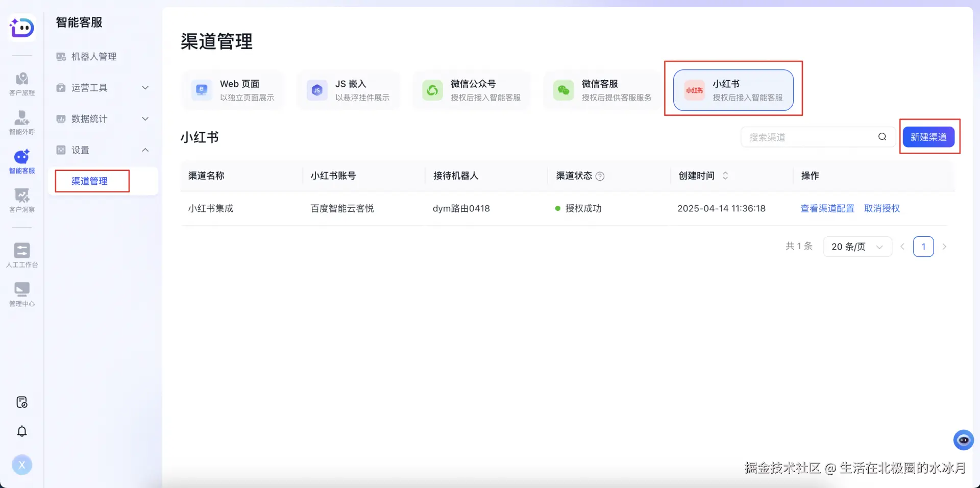The width and height of the screenshot is (980, 488).
Task: Click the 共 1 条 total count
Action: click(799, 246)
